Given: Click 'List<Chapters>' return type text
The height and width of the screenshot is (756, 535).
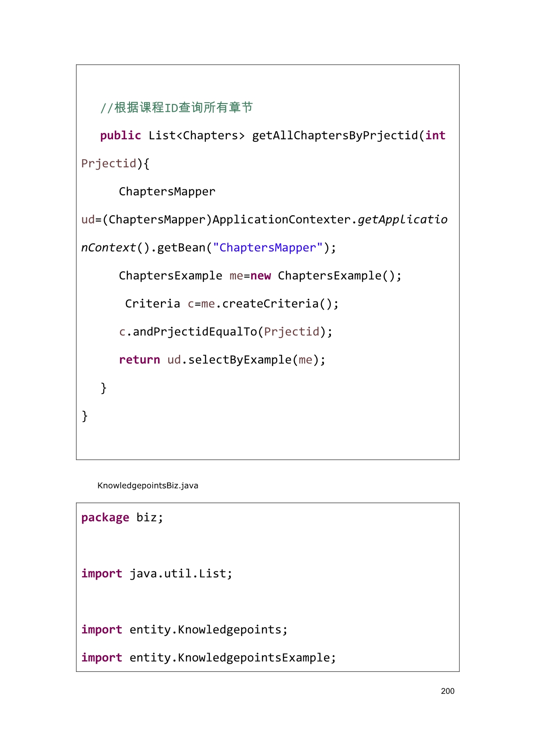Looking at the screenshot, I should 196,135.
